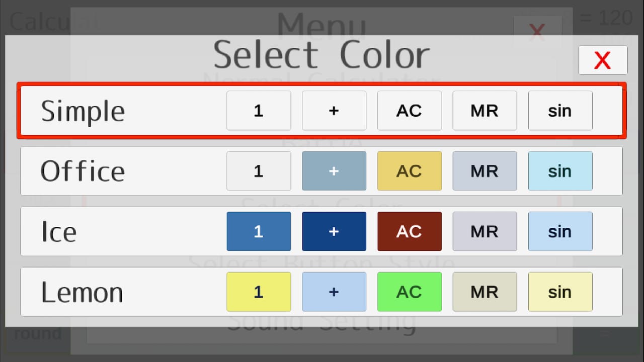Screen dimensions: 644x362
Task: Click the dark red AC swatch in Ice row
Action: [410, 231]
